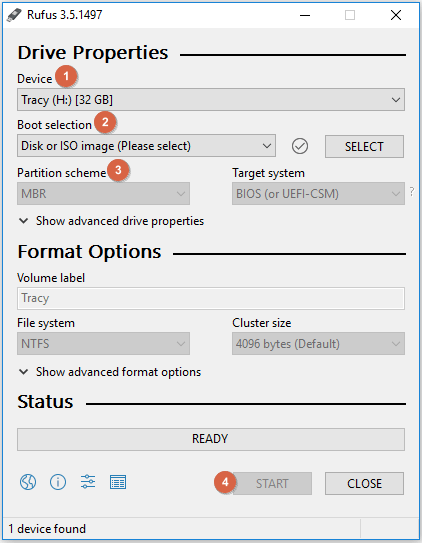Open the About info icon

pos(58,482)
